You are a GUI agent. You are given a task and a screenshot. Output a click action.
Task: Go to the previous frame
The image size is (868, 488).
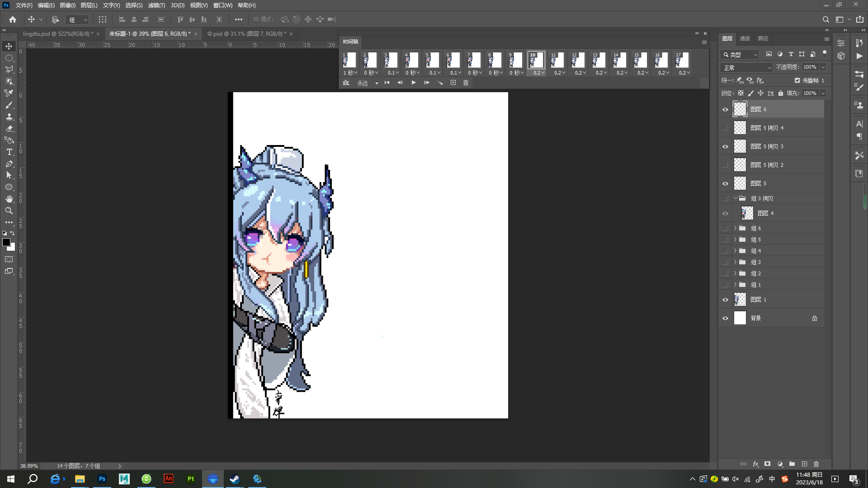[400, 83]
